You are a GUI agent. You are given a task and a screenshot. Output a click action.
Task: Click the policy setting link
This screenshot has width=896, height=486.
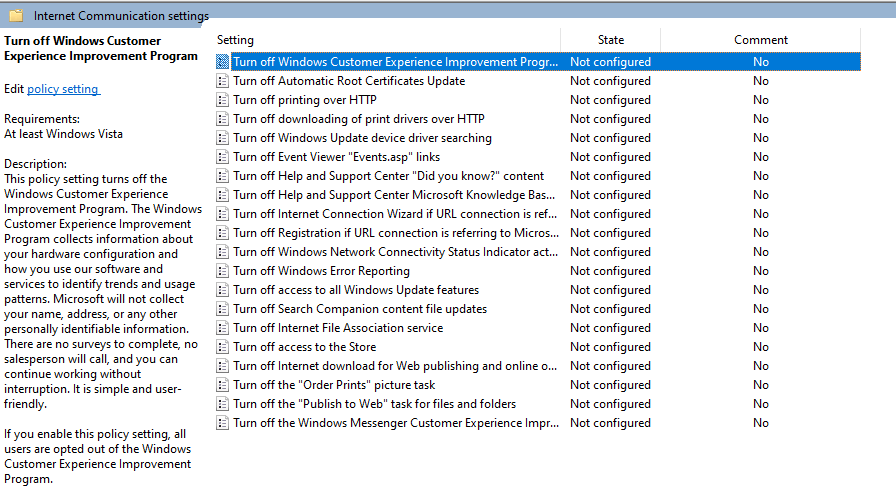pos(63,89)
